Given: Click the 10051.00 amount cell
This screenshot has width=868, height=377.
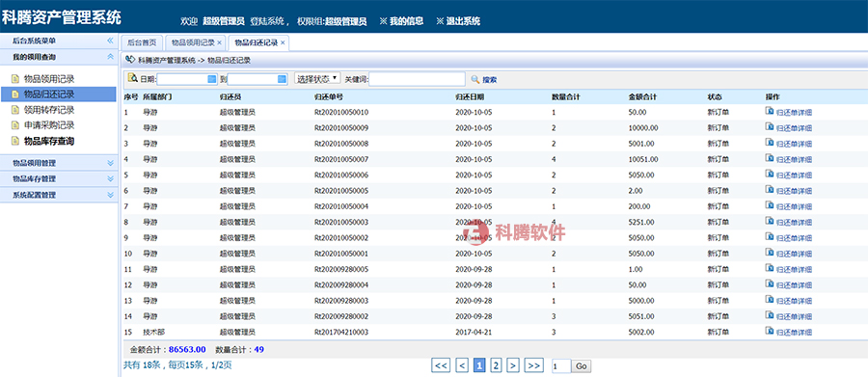Looking at the screenshot, I should point(643,159).
